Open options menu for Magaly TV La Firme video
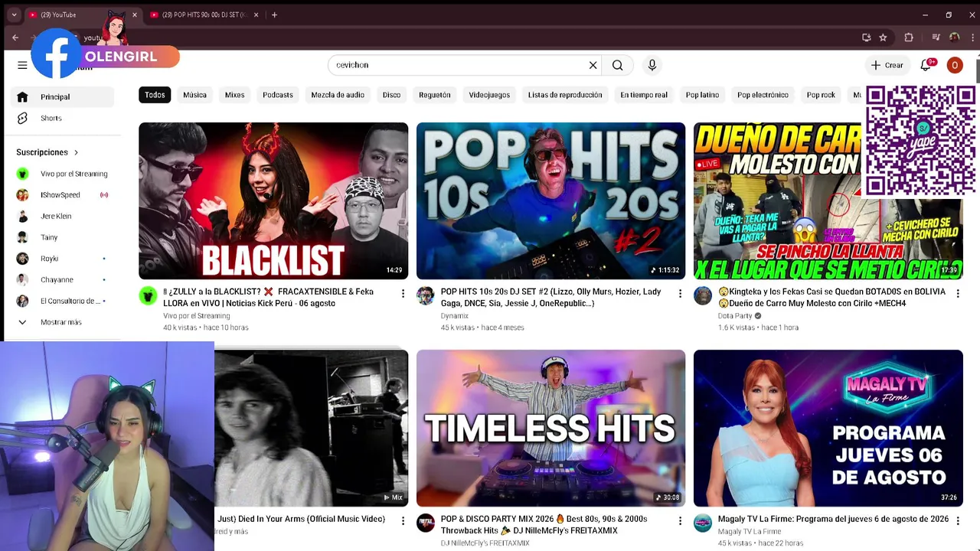This screenshot has height=551, width=980. pyautogui.click(x=957, y=520)
